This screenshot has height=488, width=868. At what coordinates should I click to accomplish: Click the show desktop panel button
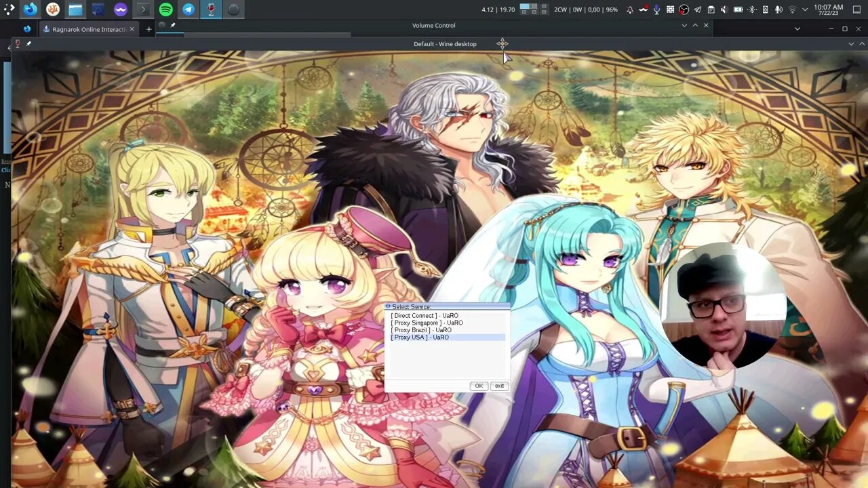[856, 9]
